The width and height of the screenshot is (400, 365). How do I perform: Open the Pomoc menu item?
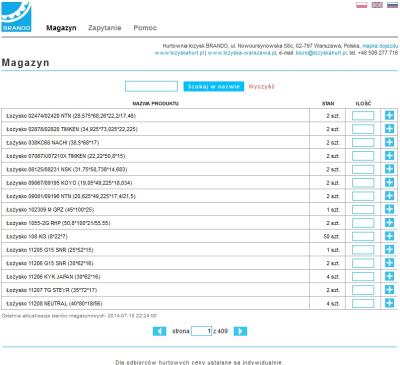click(x=145, y=28)
